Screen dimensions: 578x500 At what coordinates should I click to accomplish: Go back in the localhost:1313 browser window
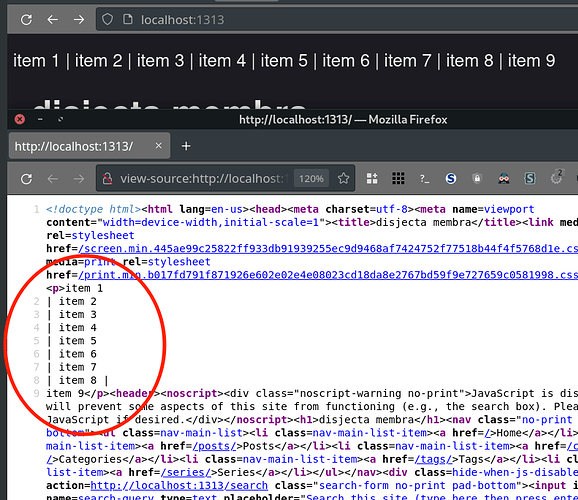click(53, 20)
